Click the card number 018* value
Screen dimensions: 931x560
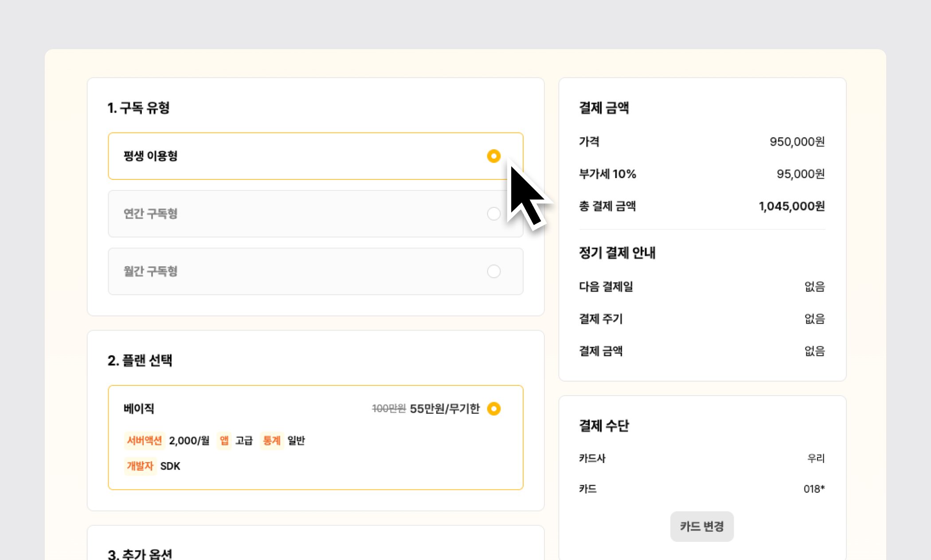[814, 489]
